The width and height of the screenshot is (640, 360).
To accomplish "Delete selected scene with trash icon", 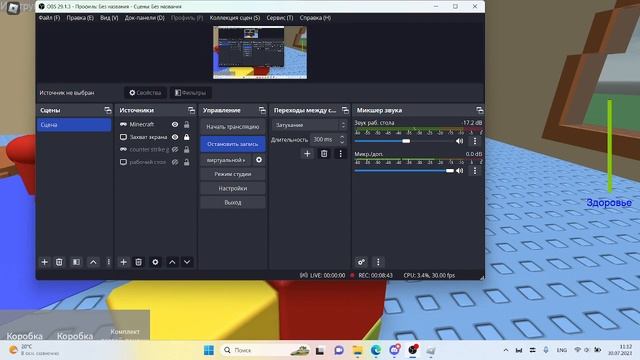I will (59, 262).
